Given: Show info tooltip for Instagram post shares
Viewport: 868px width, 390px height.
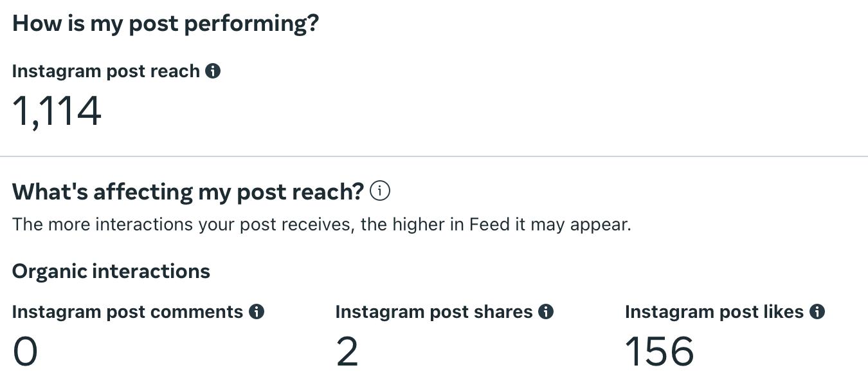Looking at the screenshot, I should click(x=546, y=312).
